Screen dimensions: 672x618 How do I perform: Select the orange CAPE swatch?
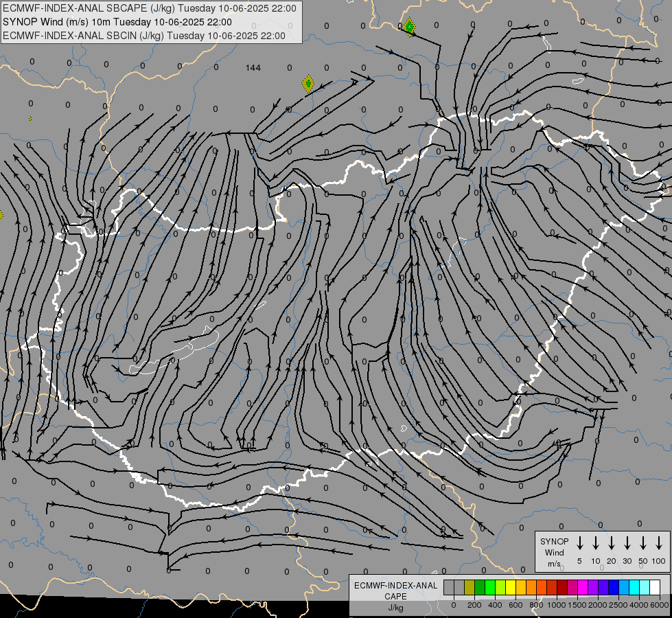531,587
